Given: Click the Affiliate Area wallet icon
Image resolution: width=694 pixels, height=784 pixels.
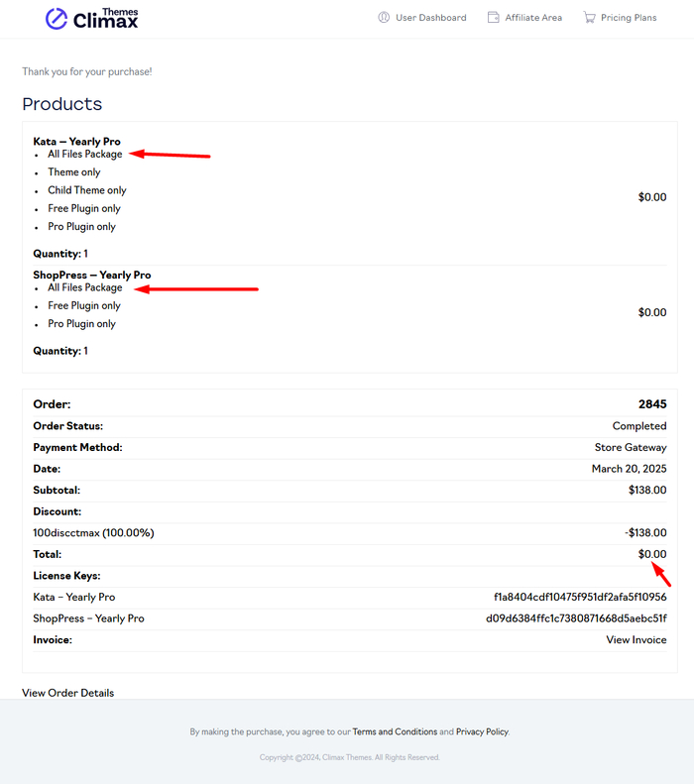Looking at the screenshot, I should [x=493, y=18].
